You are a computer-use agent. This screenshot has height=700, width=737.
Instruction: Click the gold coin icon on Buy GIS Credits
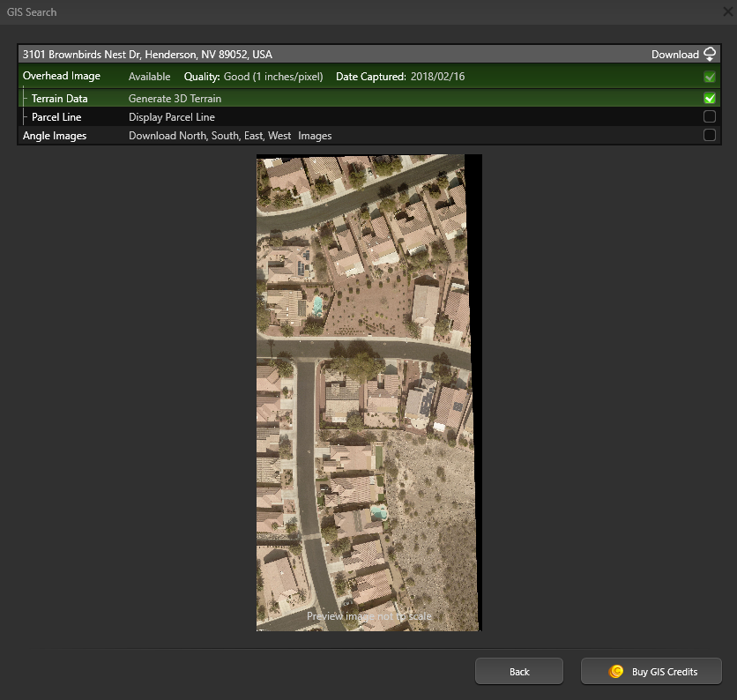click(x=616, y=671)
